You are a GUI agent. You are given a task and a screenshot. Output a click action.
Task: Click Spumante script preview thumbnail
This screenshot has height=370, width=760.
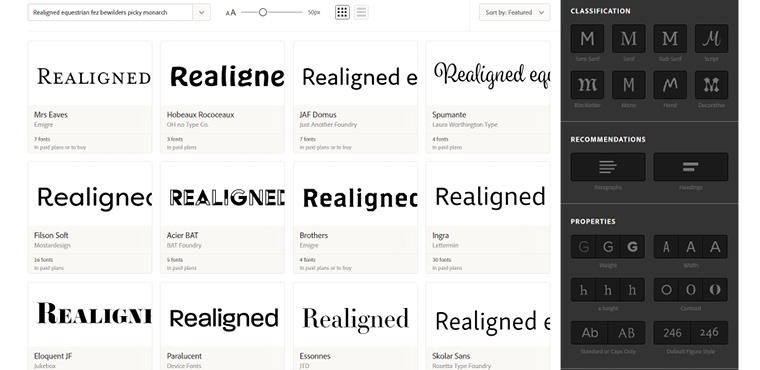point(488,74)
